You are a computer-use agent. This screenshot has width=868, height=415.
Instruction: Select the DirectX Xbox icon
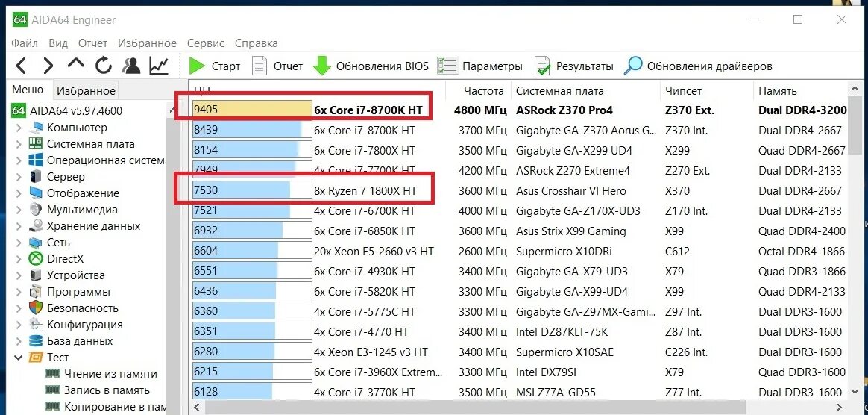tap(36, 259)
